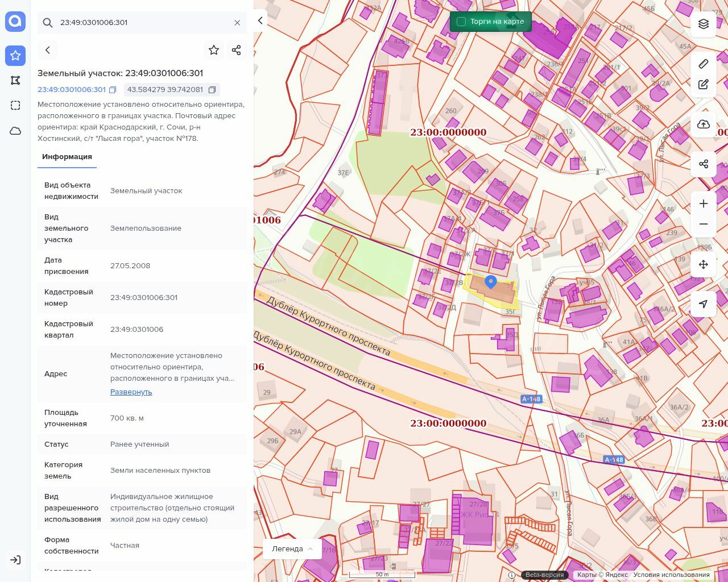Activate the draw/edit tool on map
This screenshot has width=728, height=582.
click(704, 85)
